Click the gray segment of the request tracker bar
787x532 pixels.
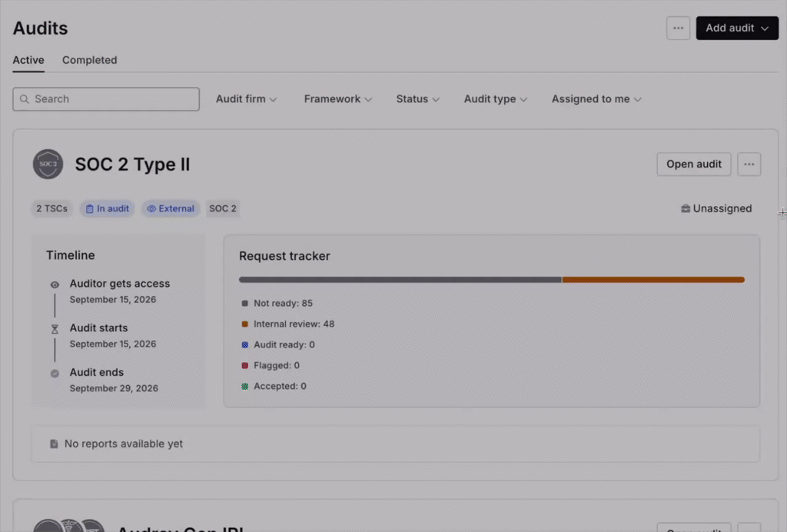(x=400, y=280)
